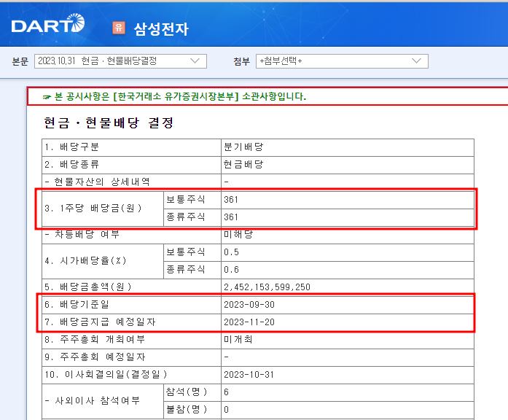This screenshot has width=508, height=420.
Task: Click the 시가배당율 value 0.6
Action: [231, 270]
